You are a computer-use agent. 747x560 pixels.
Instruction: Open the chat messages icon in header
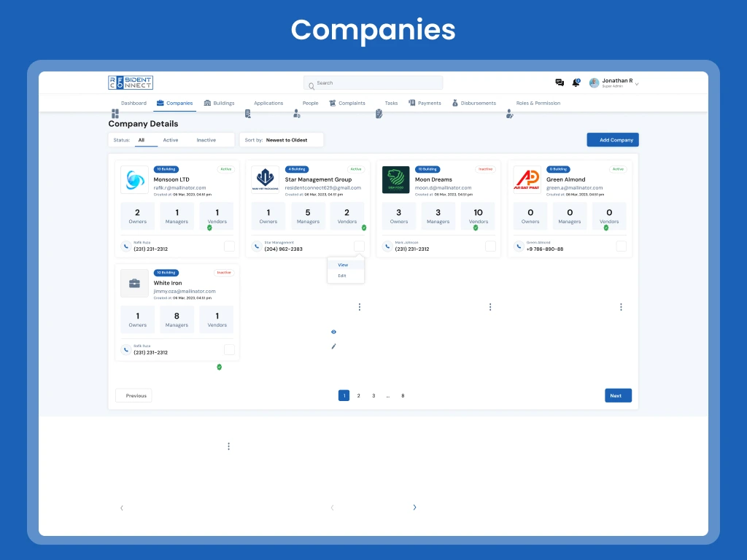point(560,83)
